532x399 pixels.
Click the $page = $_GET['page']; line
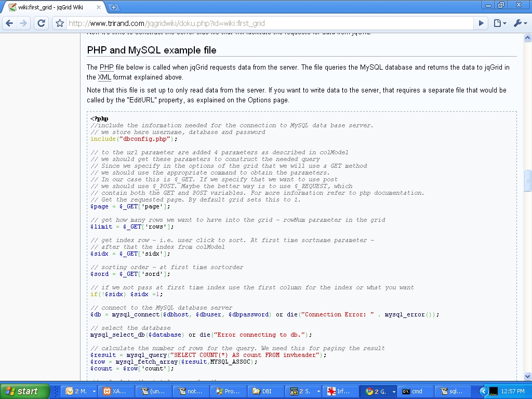click(x=130, y=206)
